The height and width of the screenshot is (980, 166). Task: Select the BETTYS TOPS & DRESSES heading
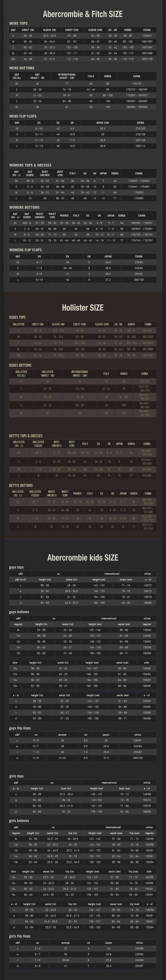(26, 436)
